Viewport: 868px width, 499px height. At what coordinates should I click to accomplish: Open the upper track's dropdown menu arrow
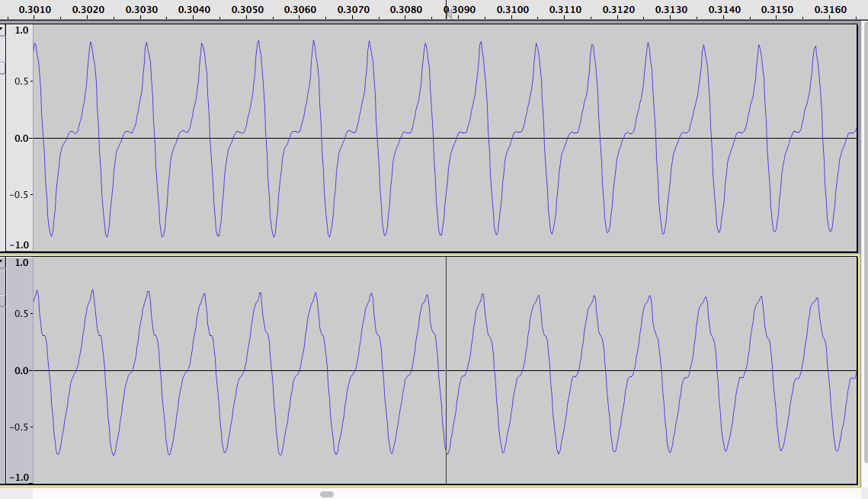[x=2, y=30]
